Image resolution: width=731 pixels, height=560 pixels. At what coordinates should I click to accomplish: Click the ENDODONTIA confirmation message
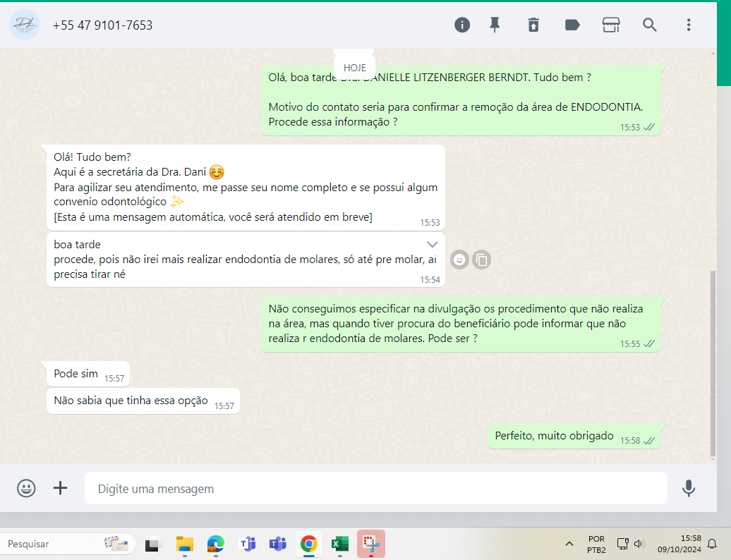point(461,100)
